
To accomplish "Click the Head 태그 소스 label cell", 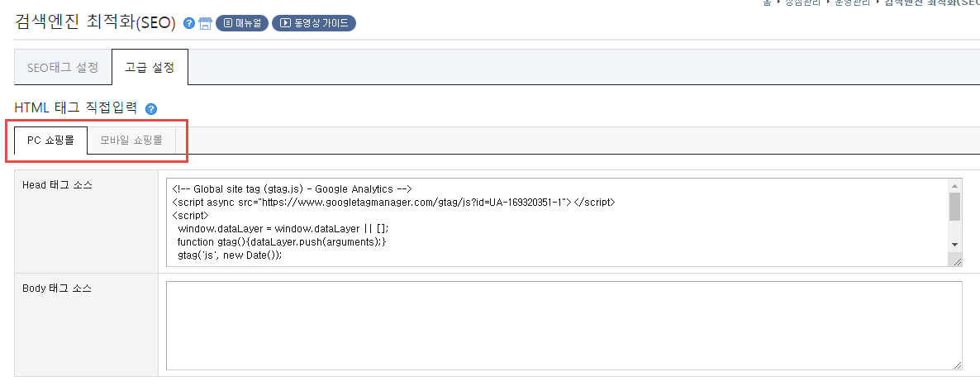I will pyautogui.click(x=86, y=222).
